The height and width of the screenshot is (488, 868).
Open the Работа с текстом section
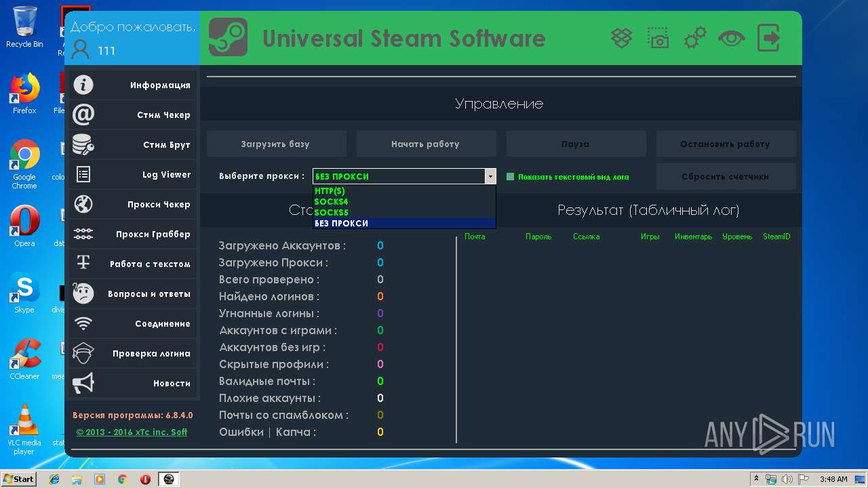tap(133, 264)
